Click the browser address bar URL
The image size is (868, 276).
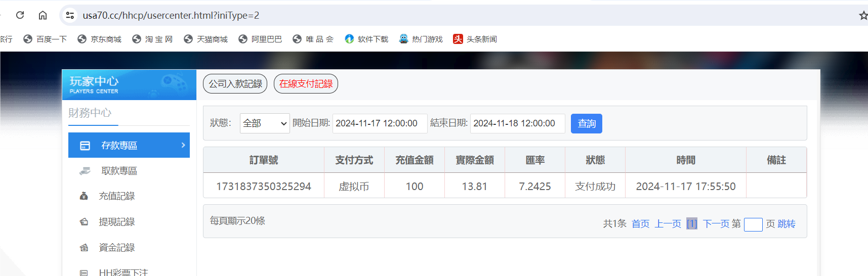[x=171, y=15]
